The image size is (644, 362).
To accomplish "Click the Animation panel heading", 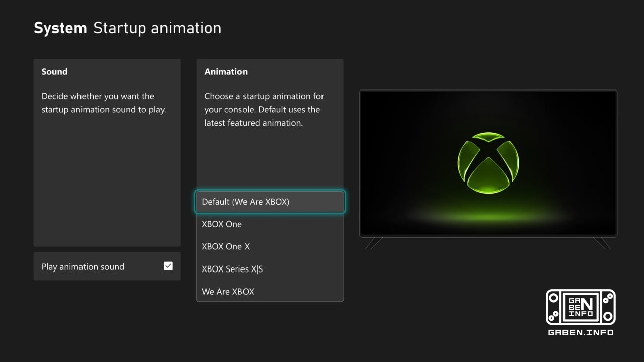I will [x=226, y=72].
